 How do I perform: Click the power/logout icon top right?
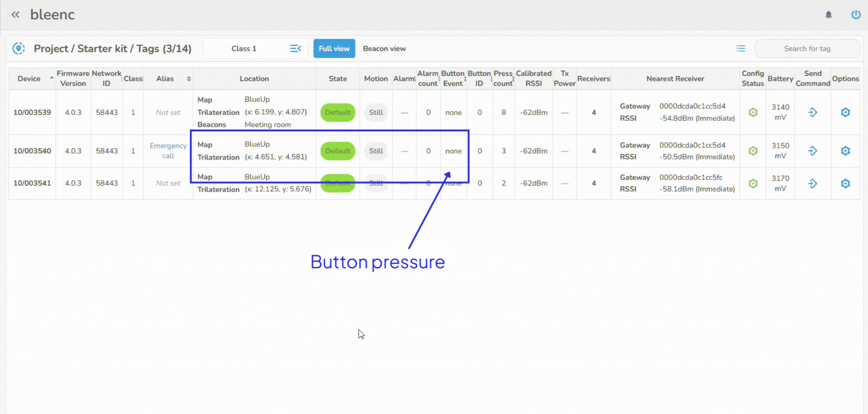856,14
